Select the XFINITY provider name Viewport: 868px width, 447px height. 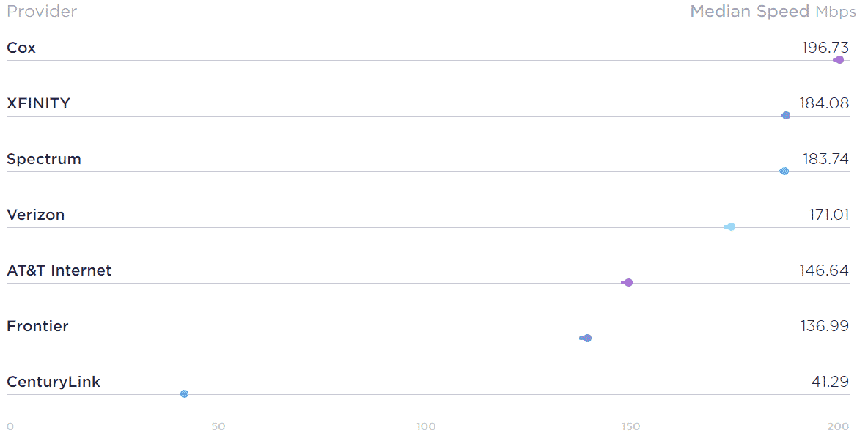pos(39,103)
